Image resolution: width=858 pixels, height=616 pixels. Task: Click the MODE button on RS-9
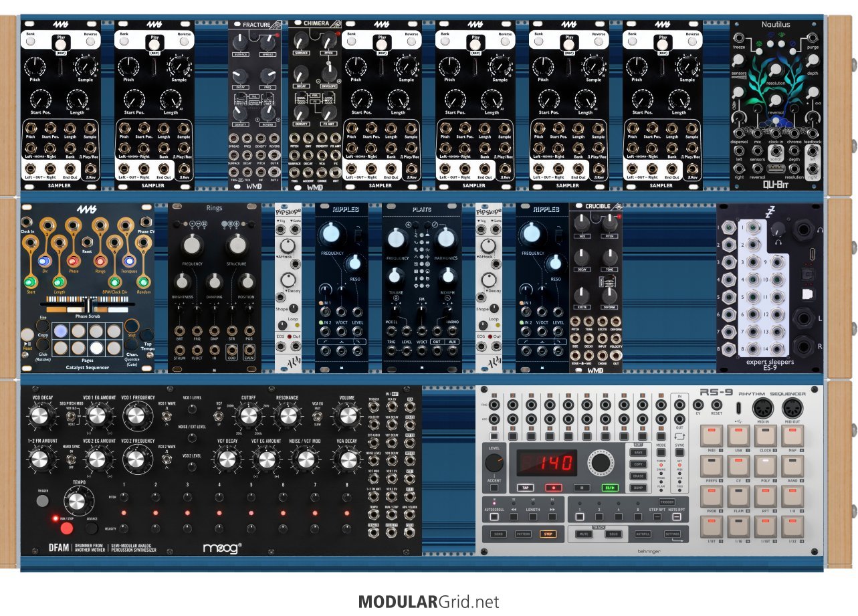[x=661, y=453]
